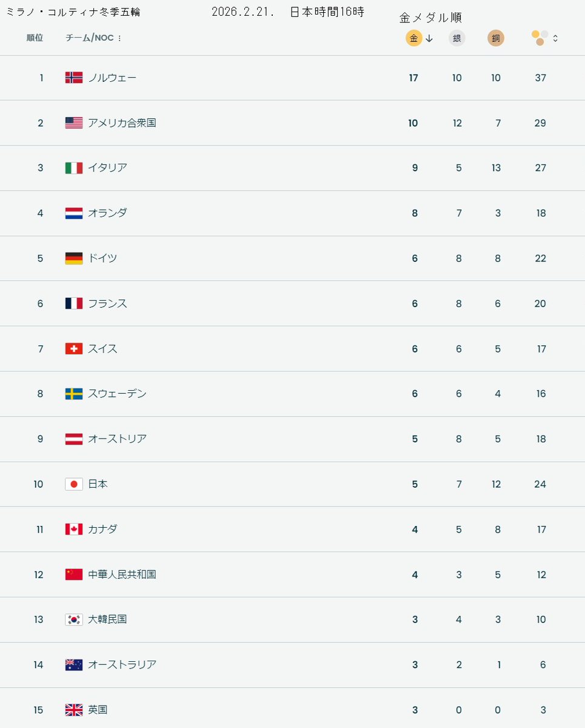Click the 中華人民共和国 team name
The width and height of the screenshot is (585, 728).
click(122, 575)
